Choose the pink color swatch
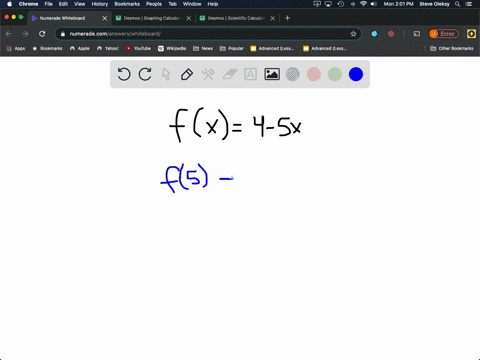Image resolution: width=480 pixels, height=360 pixels. [314, 74]
